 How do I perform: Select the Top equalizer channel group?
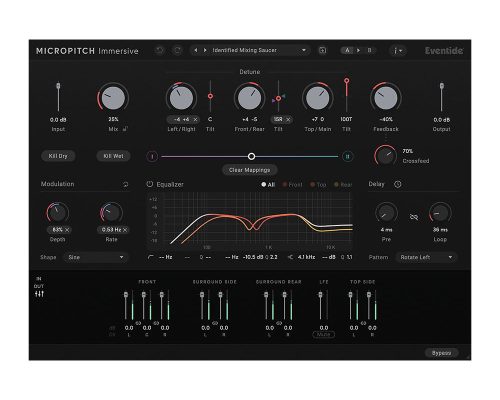coord(318,184)
